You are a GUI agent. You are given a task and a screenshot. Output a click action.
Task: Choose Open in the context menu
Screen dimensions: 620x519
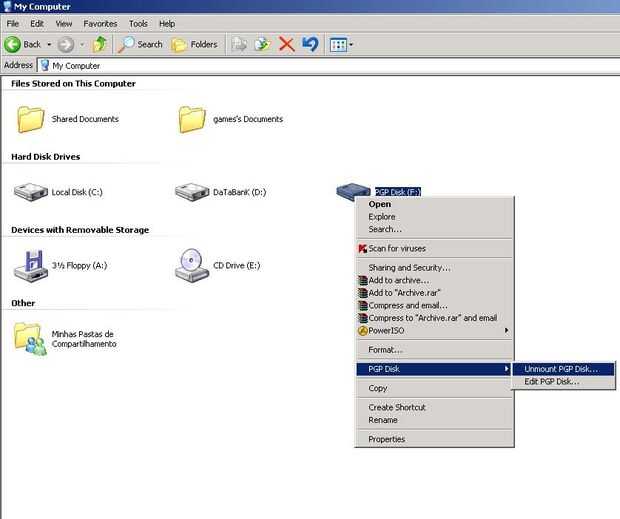point(435,204)
